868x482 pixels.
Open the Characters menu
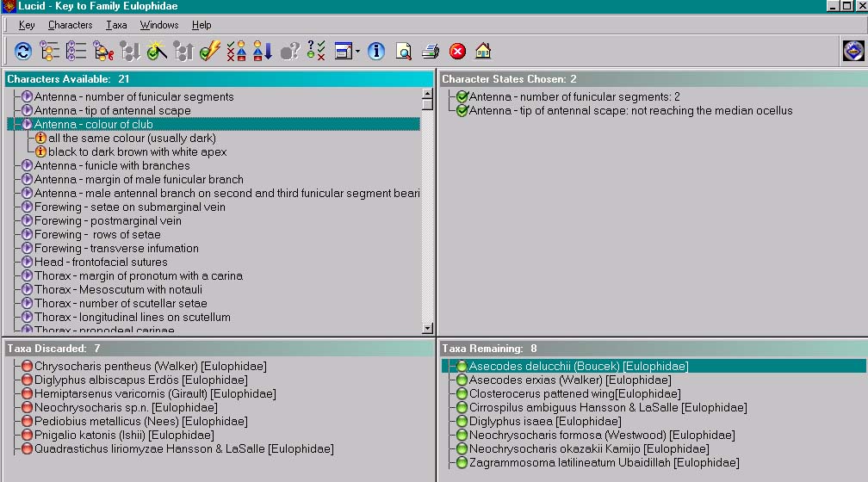(x=70, y=25)
